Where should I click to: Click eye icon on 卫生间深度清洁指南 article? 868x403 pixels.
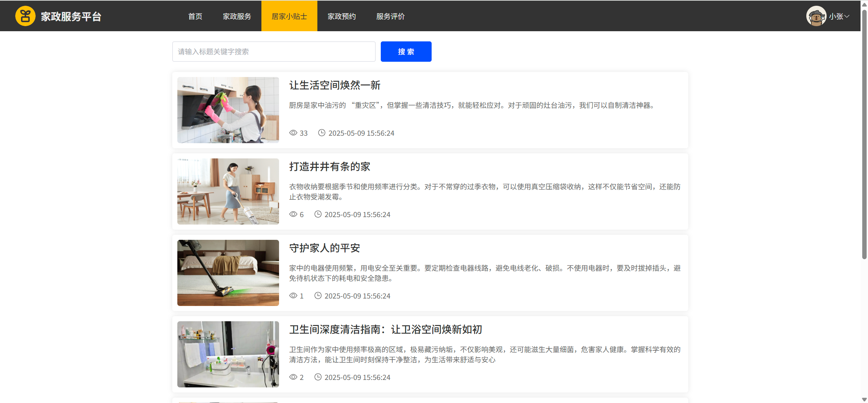pos(293,377)
